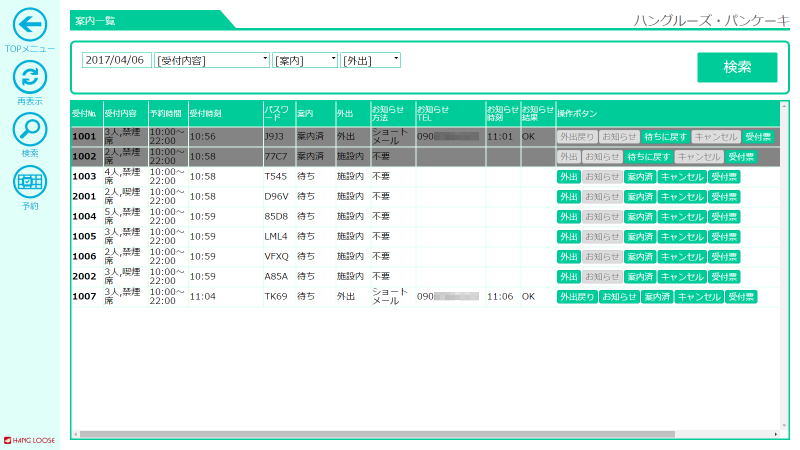Open the [外出] filter dropdown
Screen dimensions: 800x450
(370, 60)
